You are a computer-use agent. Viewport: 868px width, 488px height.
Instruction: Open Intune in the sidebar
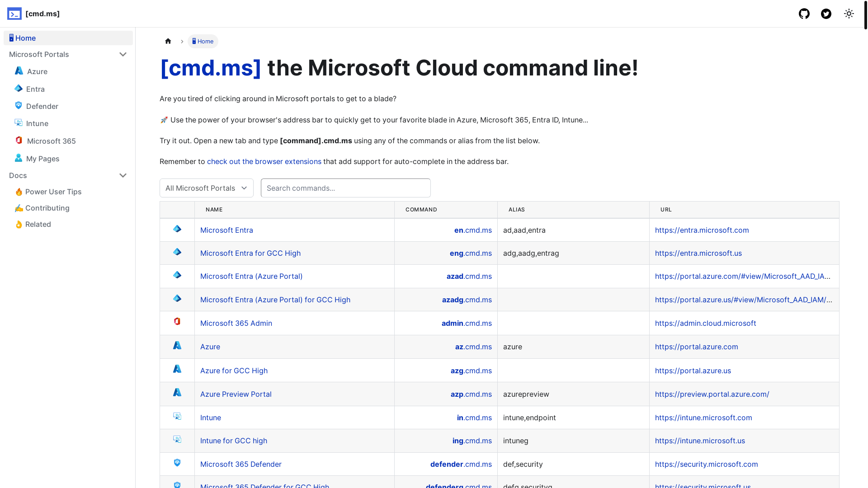point(37,123)
